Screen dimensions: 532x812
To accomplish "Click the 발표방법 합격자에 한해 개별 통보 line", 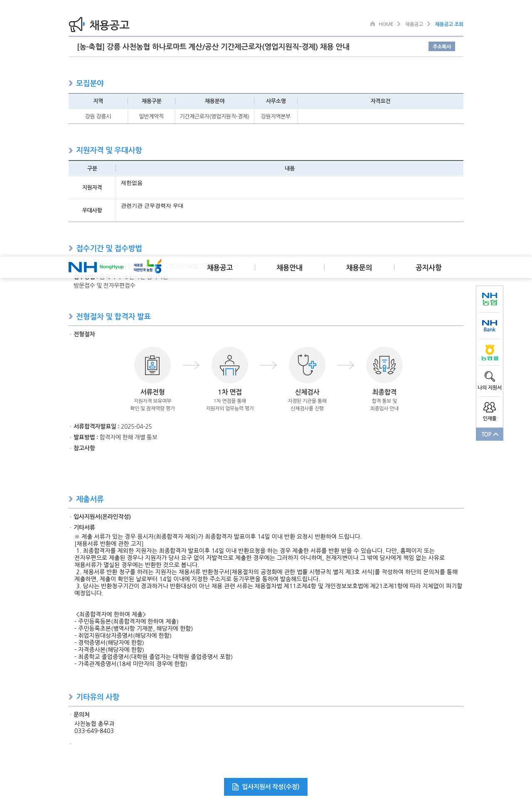I will click(116, 437).
